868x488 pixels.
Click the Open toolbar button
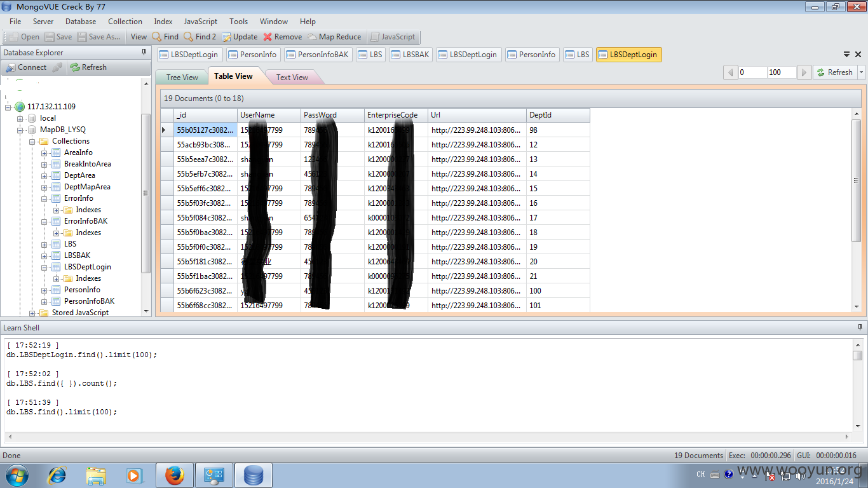[x=24, y=37]
